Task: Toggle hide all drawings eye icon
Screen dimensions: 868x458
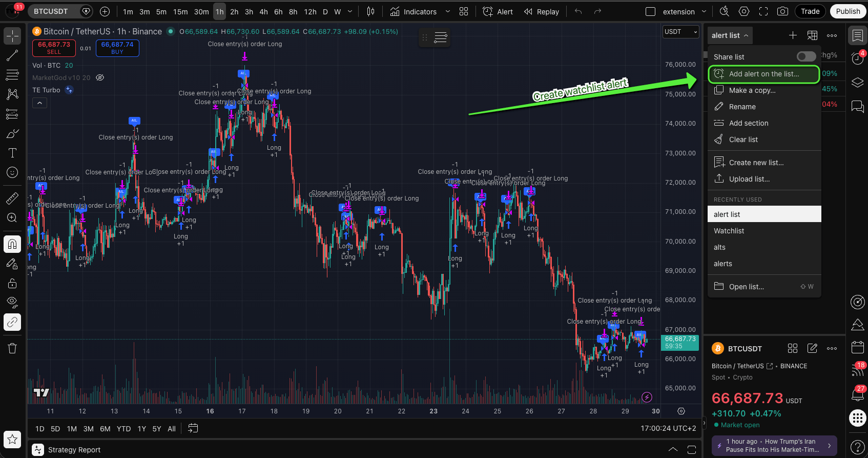Action: [12, 303]
